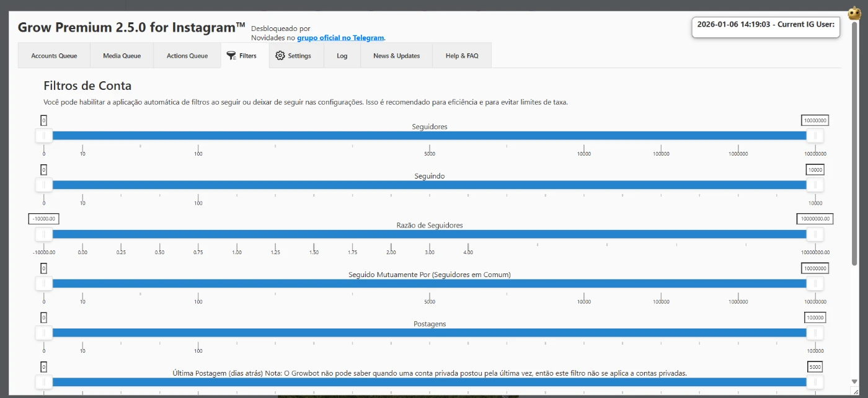The height and width of the screenshot is (398, 868).
Task: Select the Seguindo maximum value box
Action: tap(815, 170)
